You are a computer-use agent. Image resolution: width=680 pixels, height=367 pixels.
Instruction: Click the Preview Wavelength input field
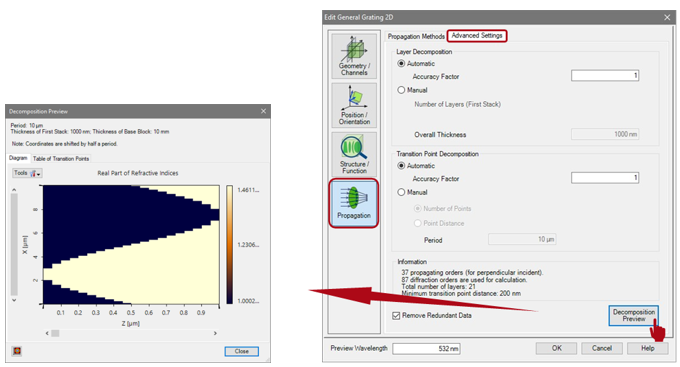pos(426,349)
